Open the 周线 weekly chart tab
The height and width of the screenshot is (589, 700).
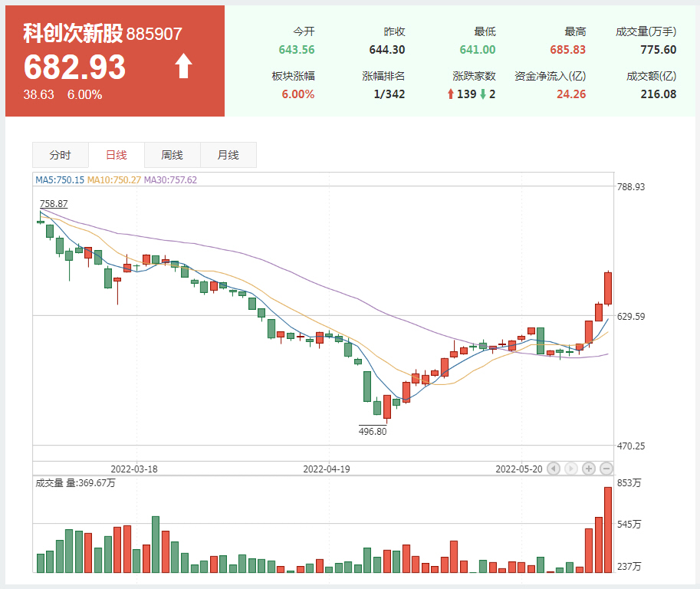click(x=172, y=155)
